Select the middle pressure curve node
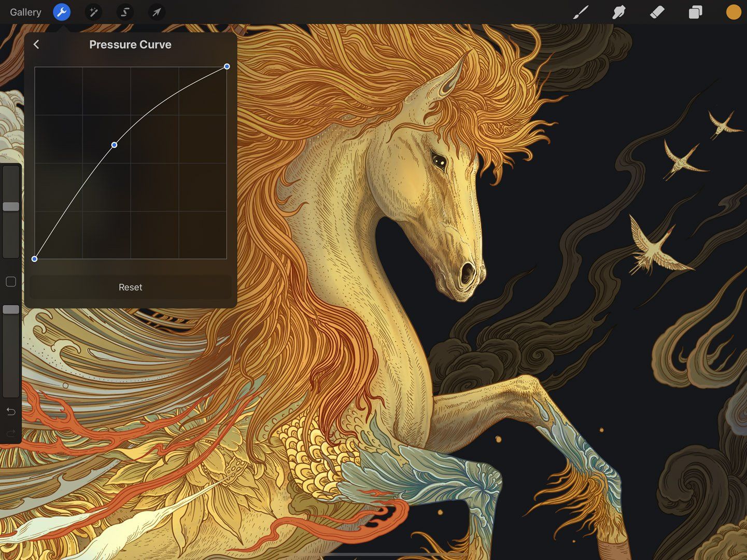Image resolution: width=747 pixels, height=560 pixels. point(114,145)
